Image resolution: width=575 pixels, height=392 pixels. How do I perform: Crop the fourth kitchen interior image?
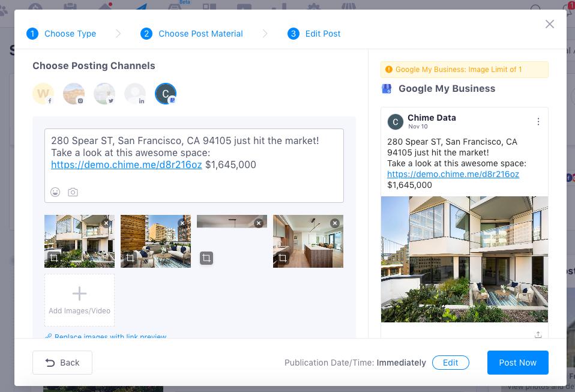(283, 258)
